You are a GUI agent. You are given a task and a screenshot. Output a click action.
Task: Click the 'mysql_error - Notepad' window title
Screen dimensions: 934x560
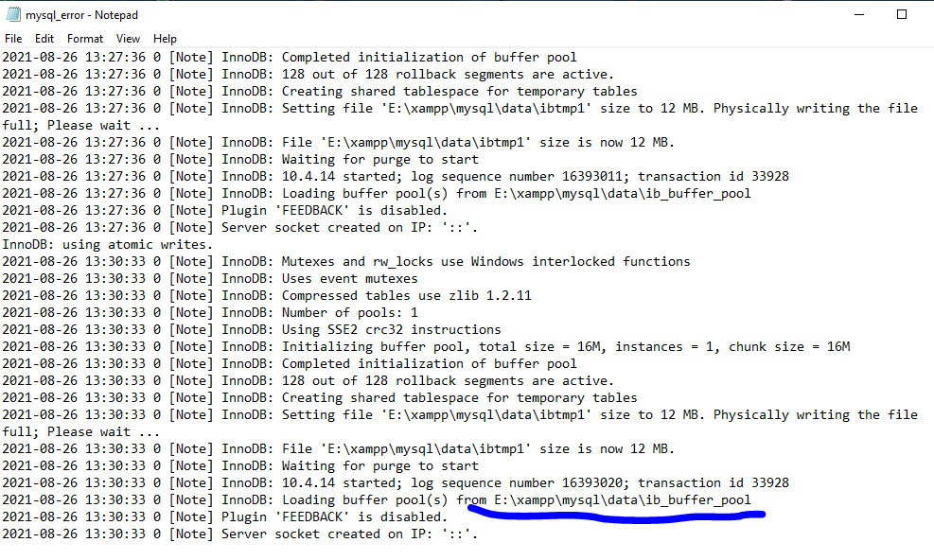(x=81, y=15)
